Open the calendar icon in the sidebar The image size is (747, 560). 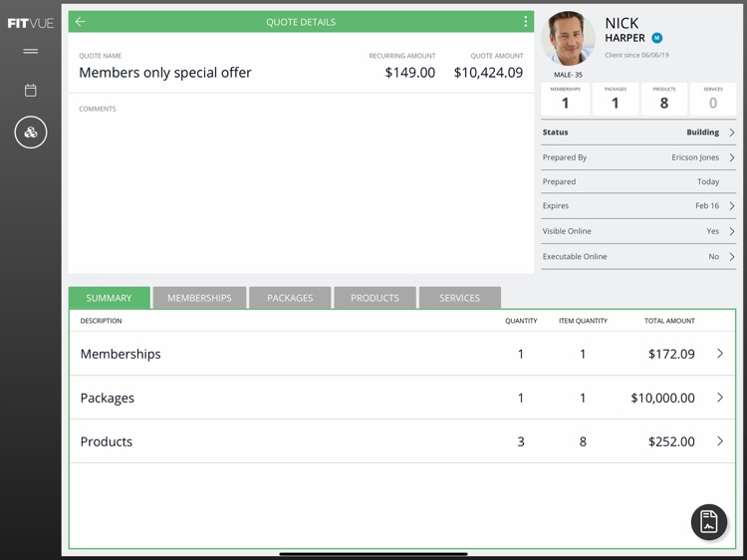coord(31,90)
